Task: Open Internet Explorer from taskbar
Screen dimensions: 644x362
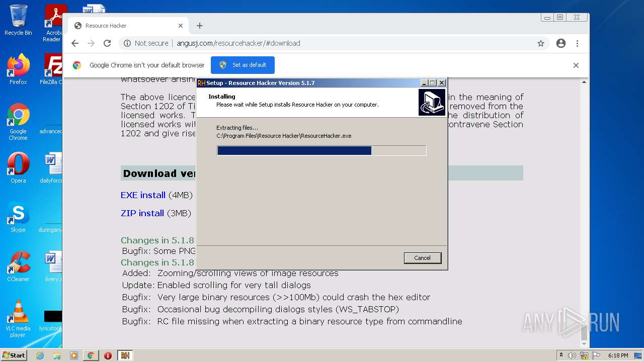Action: tap(40, 355)
